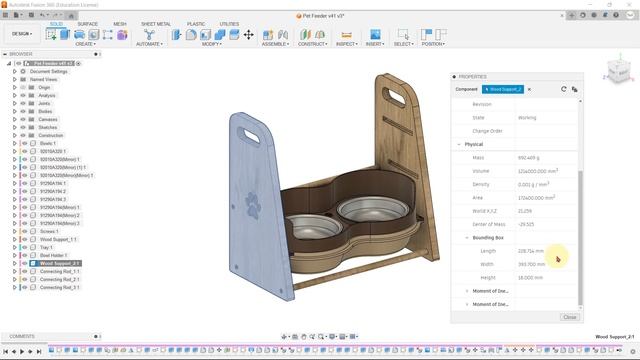640x360 pixels.
Task: Hide the Origin folder with eye icon
Action: [23, 87]
